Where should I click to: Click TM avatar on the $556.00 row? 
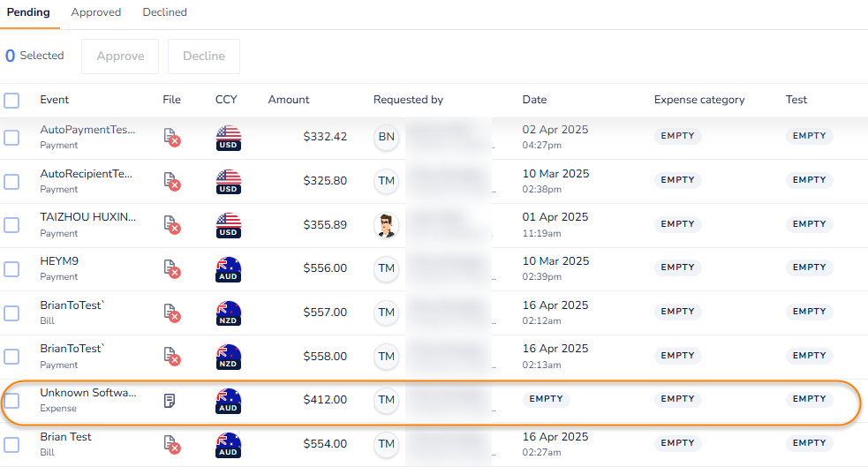click(x=386, y=268)
